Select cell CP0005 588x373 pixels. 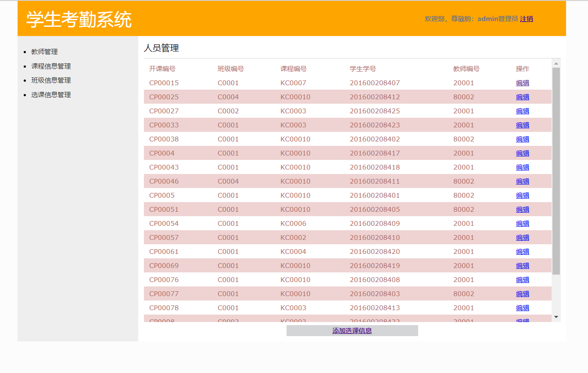pos(162,196)
